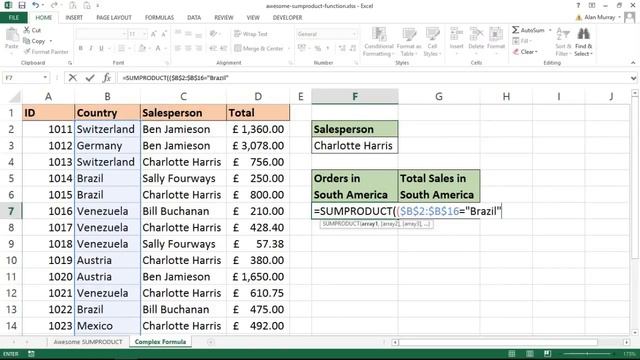Activate Format Painter
This screenshot has width=640, height=360.
pyautogui.click(x=46, y=51)
